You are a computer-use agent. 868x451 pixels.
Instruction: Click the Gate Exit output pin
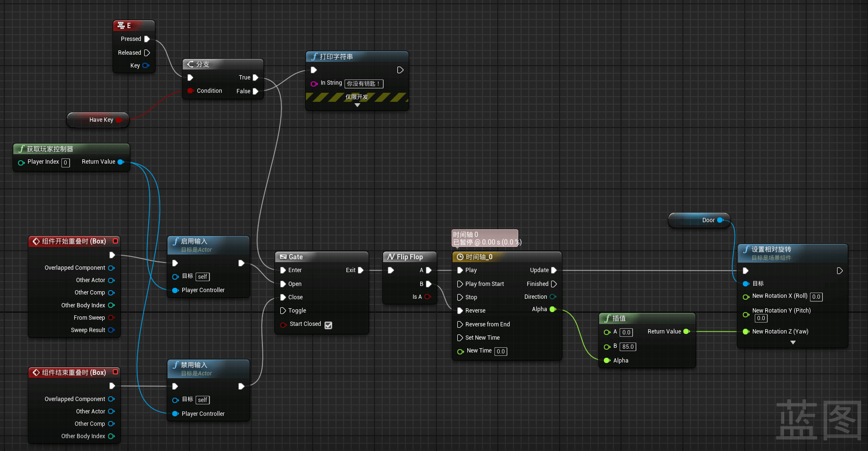tap(361, 270)
